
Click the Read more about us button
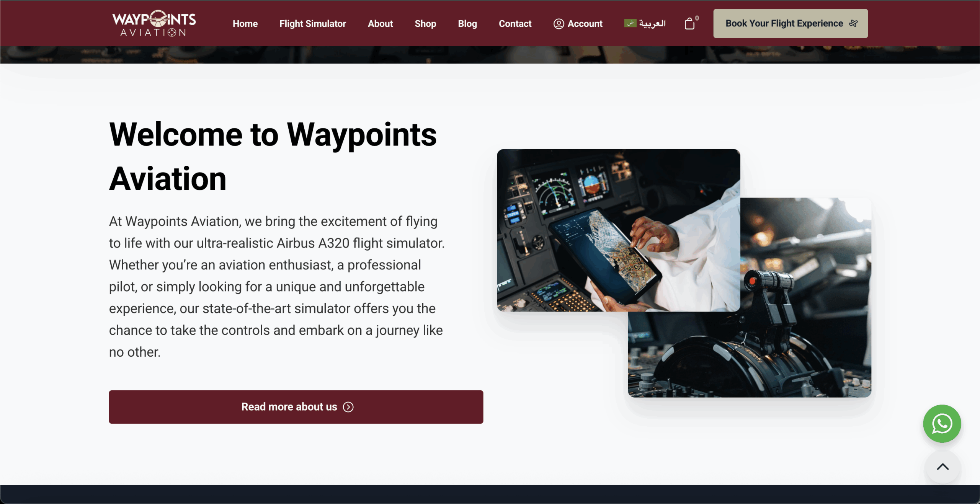click(x=296, y=407)
